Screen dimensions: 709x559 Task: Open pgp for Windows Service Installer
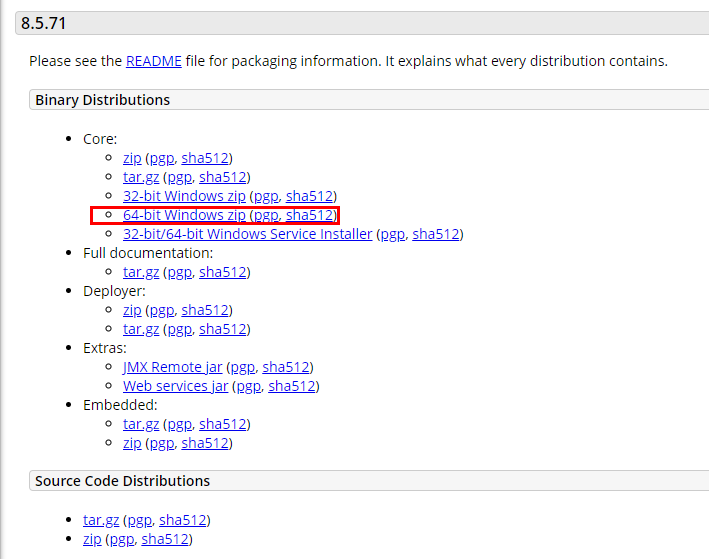pos(392,234)
